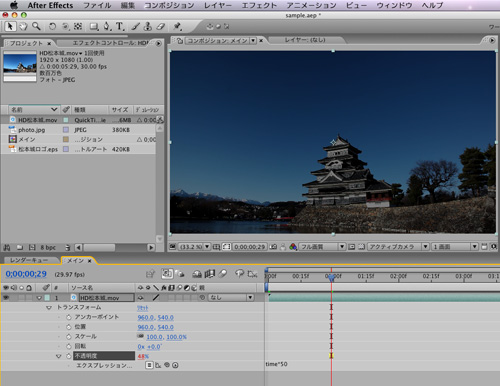Open the composition メイン viewer dropdown arrow

pos(253,41)
